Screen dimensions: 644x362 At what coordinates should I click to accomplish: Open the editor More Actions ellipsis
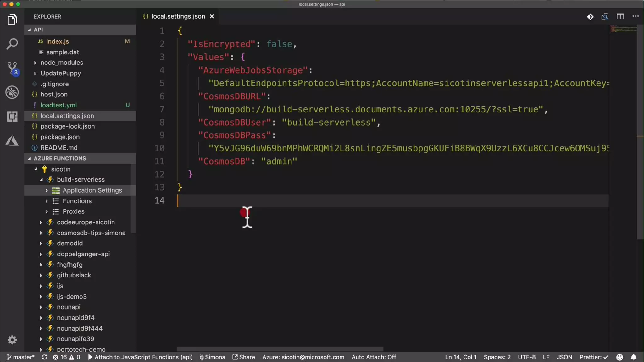(636, 16)
